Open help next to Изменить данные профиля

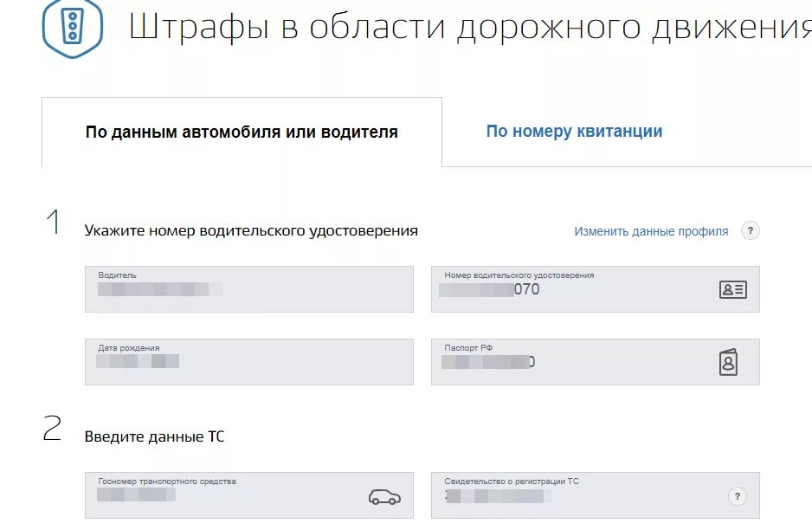tap(751, 231)
